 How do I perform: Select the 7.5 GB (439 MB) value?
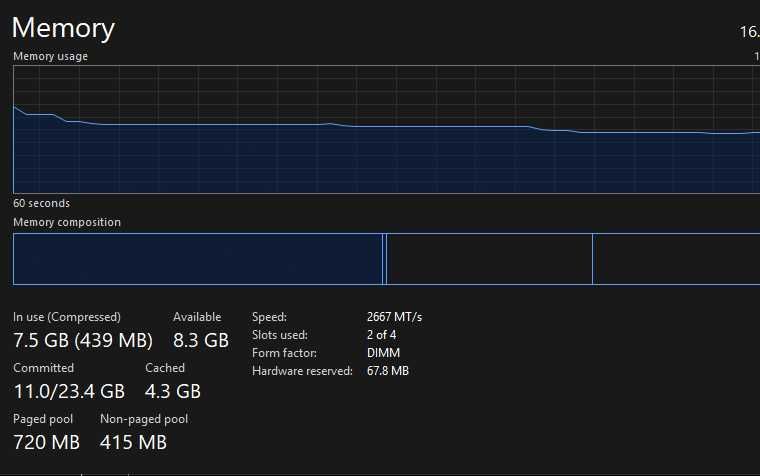coord(83,340)
